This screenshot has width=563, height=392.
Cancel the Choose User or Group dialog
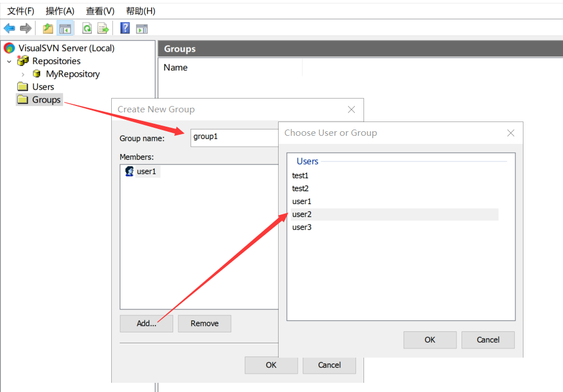(x=488, y=340)
